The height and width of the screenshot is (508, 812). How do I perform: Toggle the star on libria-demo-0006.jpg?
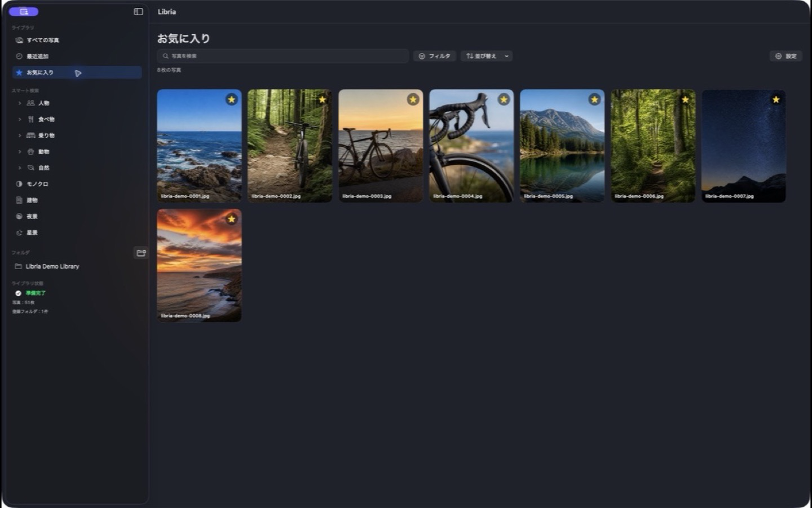tap(685, 99)
